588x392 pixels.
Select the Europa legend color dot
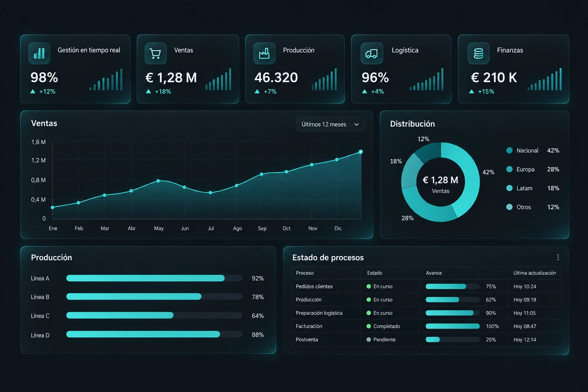[509, 169]
